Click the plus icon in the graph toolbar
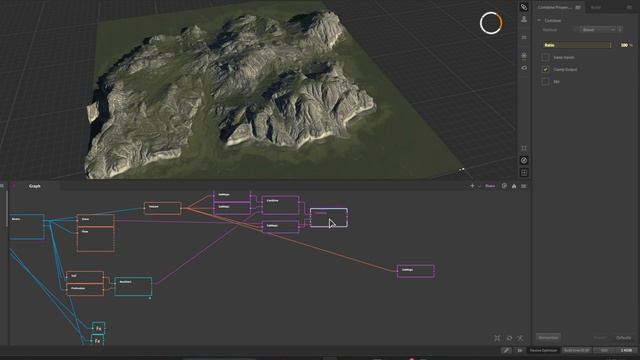This screenshot has width=640, height=360. point(472,186)
